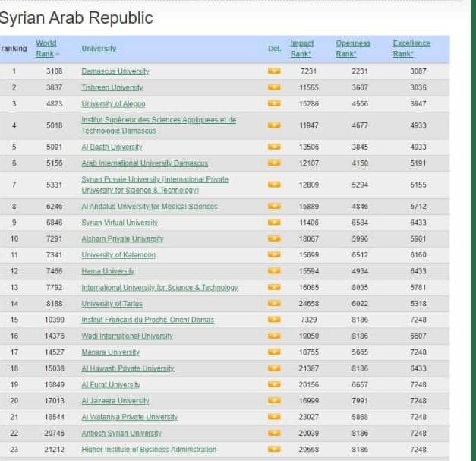Open Al Wataniya Private University details icon

274,417
